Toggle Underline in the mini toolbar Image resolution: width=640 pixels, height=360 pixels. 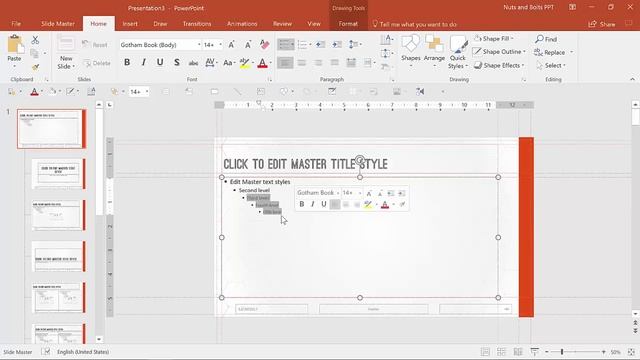[324, 204]
